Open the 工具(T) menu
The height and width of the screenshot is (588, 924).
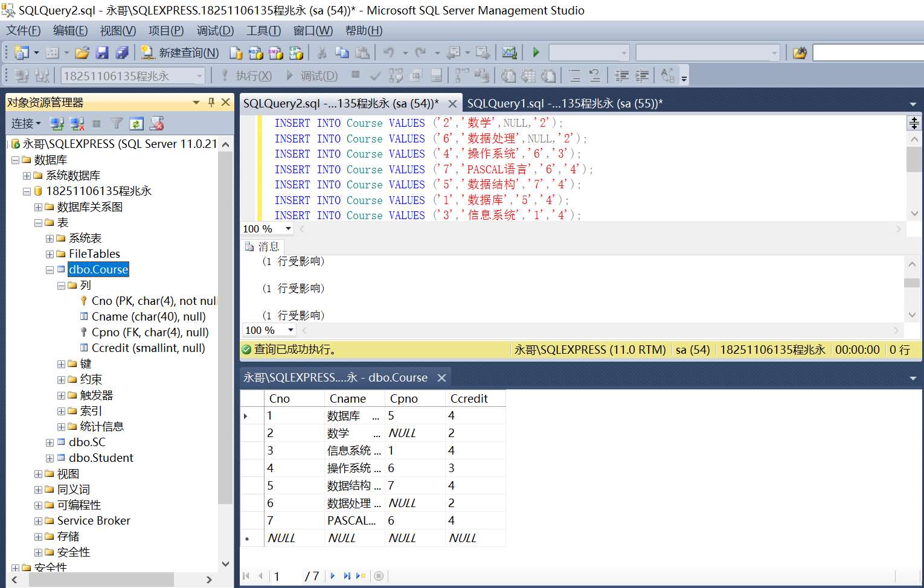(263, 31)
